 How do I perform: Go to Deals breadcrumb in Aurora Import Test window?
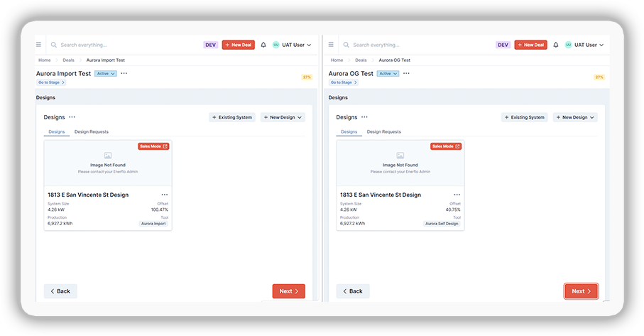point(68,60)
